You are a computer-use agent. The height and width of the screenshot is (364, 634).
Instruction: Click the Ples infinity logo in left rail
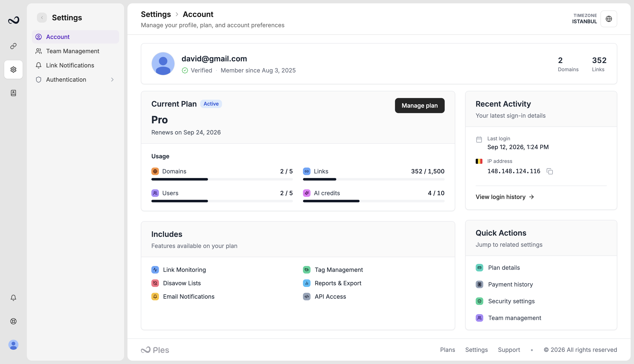(13, 20)
